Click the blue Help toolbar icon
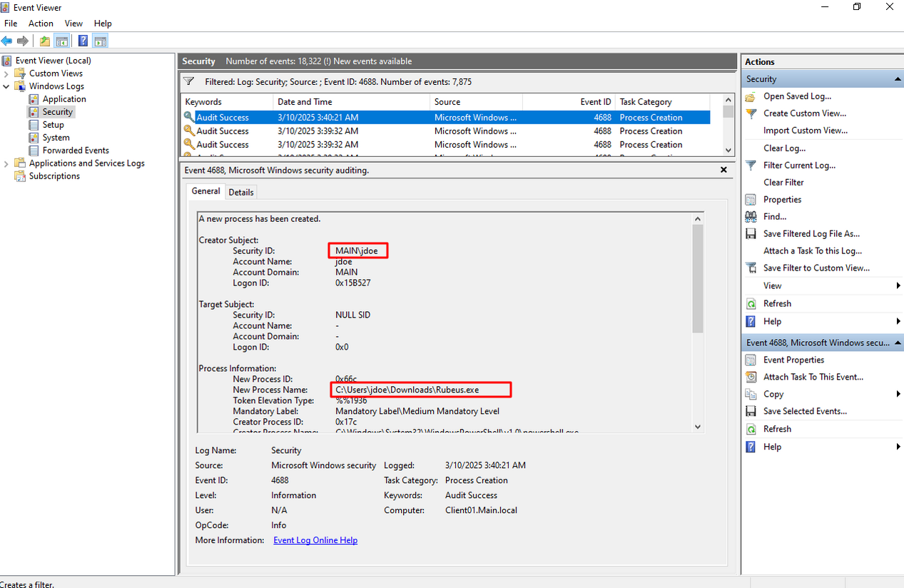Viewport: 904px width, 588px height. pyautogui.click(x=83, y=41)
